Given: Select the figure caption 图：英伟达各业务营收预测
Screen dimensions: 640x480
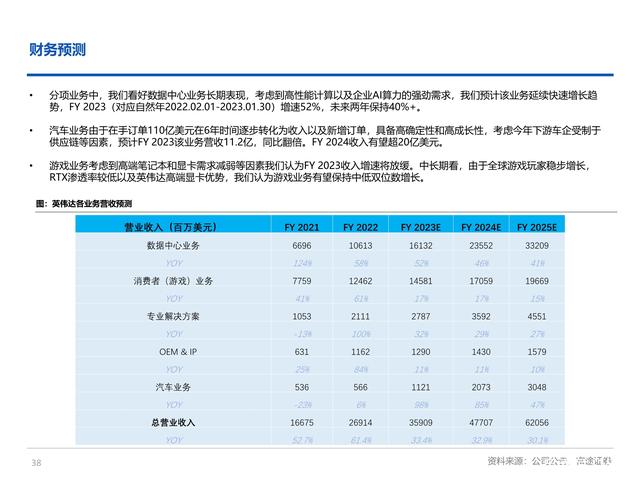Looking at the screenshot, I should click(x=84, y=204).
